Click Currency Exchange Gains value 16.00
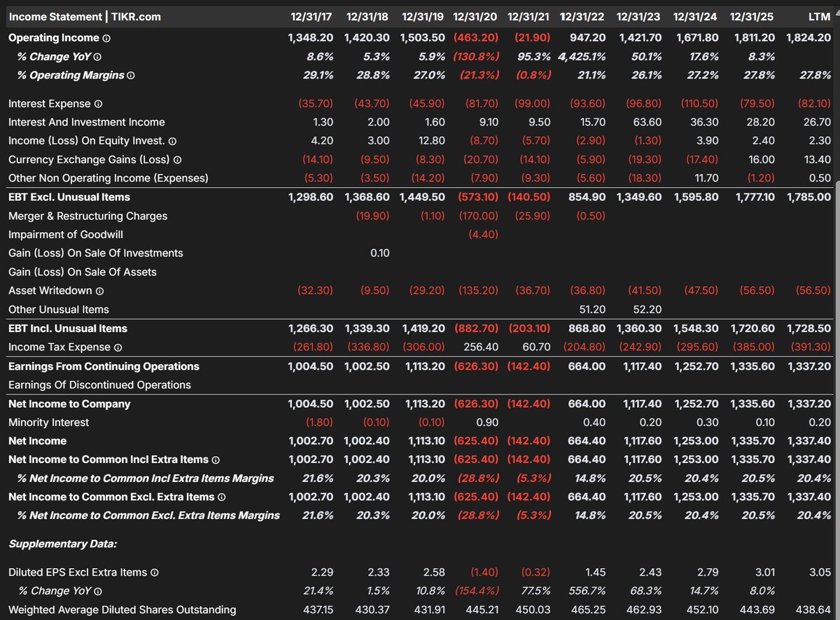Viewport: 840px width, 620px height. tap(762, 160)
